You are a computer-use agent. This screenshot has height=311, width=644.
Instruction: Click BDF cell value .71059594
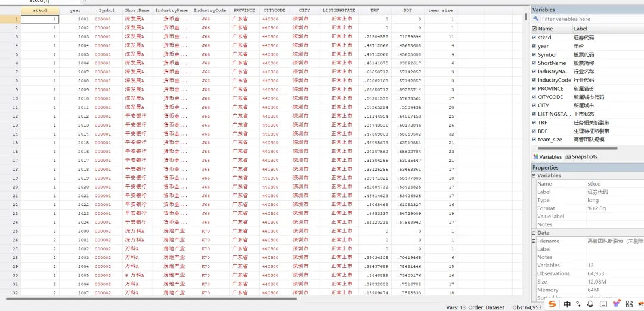coord(408,36)
